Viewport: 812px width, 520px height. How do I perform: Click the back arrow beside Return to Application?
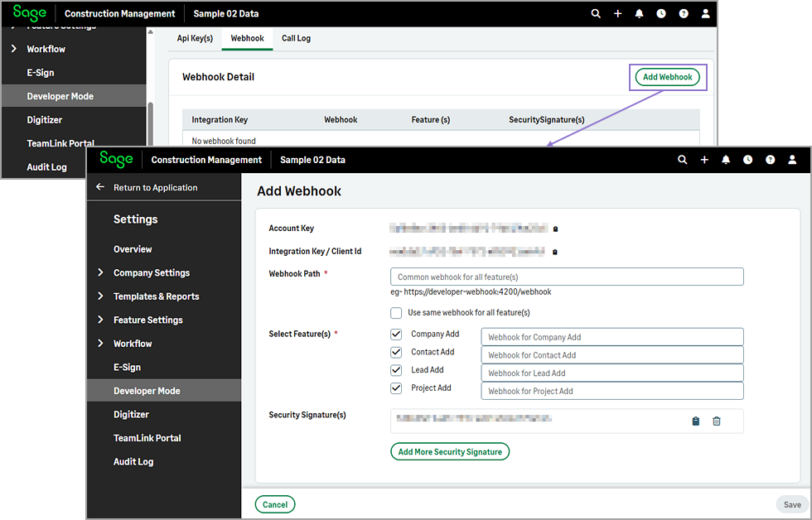click(x=100, y=187)
